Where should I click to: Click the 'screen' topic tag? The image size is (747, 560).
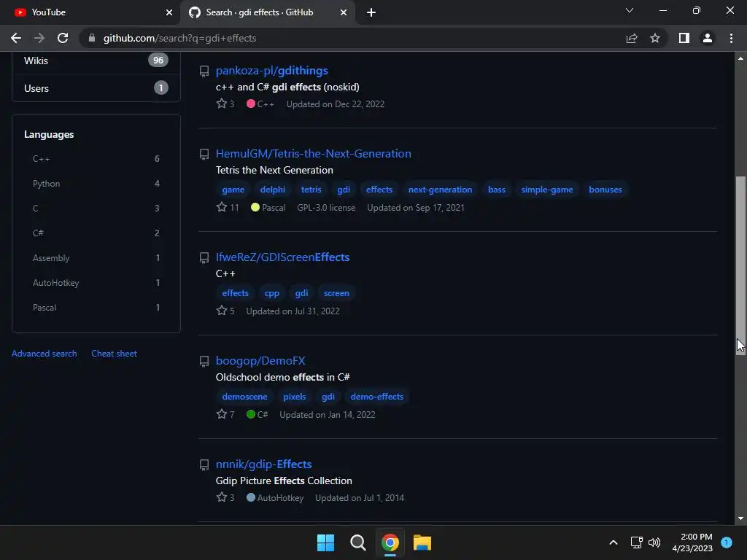336,293
